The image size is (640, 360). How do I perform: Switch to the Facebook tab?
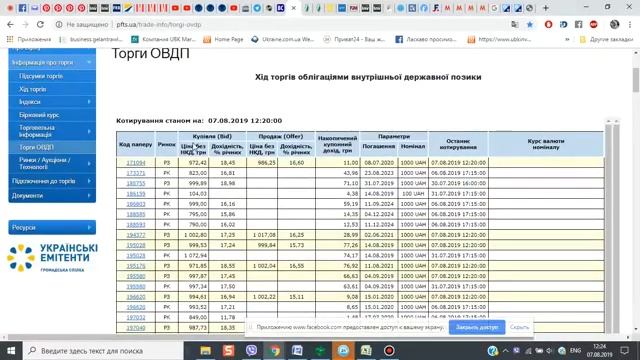[x=22, y=8]
